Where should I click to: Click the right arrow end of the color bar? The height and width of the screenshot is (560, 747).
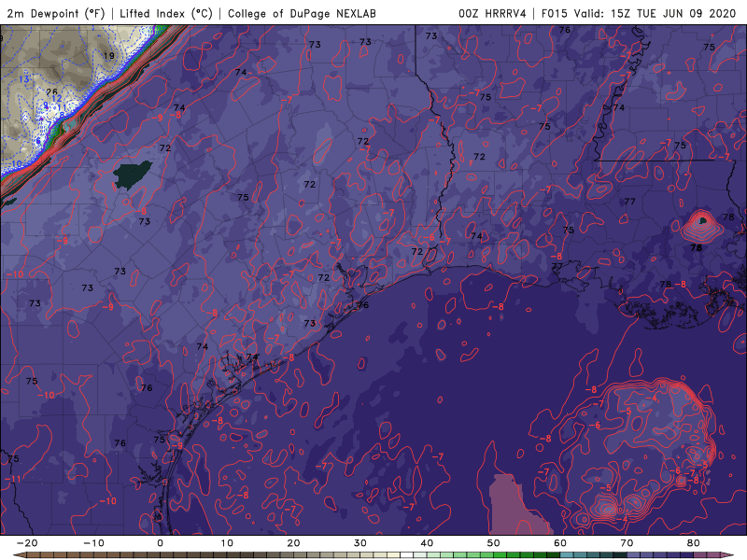click(728, 555)
